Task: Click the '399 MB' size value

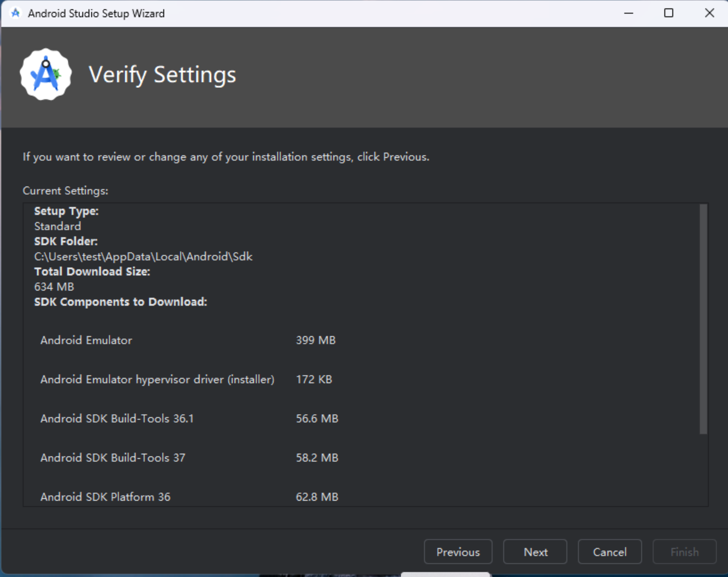Action: [316, 340]
